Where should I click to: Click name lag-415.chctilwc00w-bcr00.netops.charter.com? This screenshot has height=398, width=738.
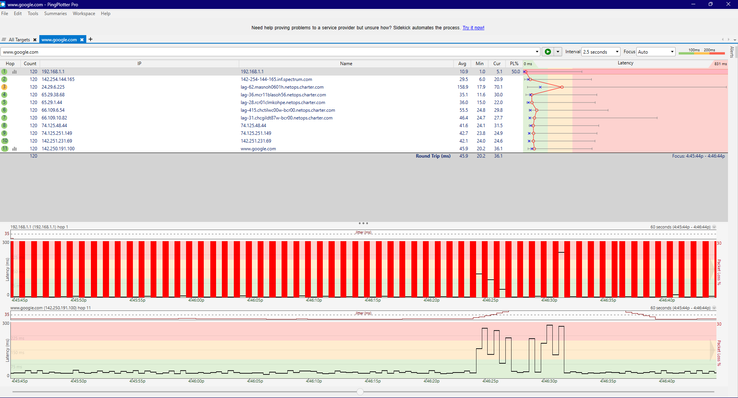(288, 110)
